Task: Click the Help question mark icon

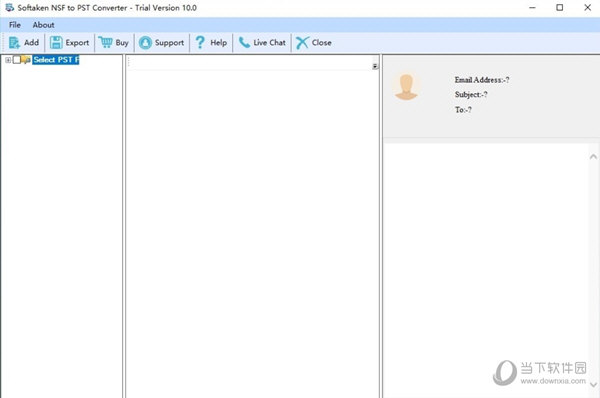Action: [x=200, y=42]
